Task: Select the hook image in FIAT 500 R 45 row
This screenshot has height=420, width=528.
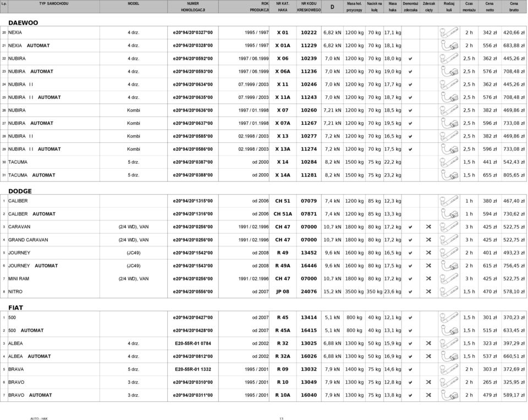Action: pyautogui.click(x=449, y=318)
